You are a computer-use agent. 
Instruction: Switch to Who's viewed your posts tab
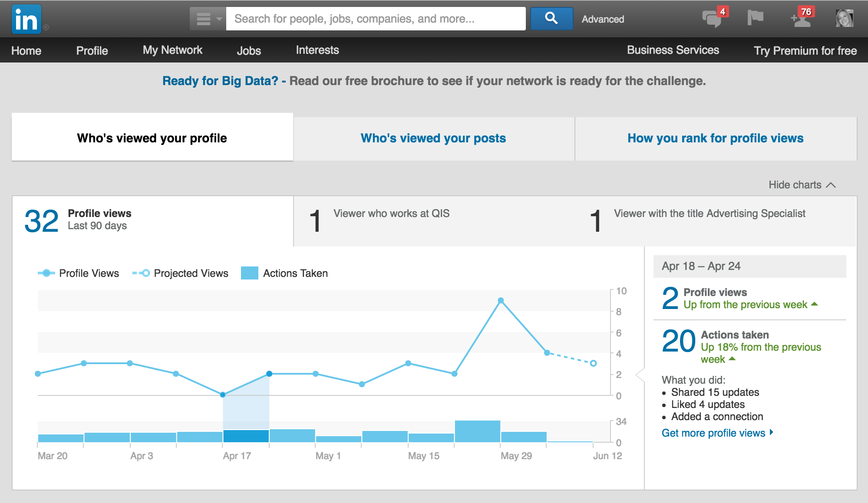433,138
